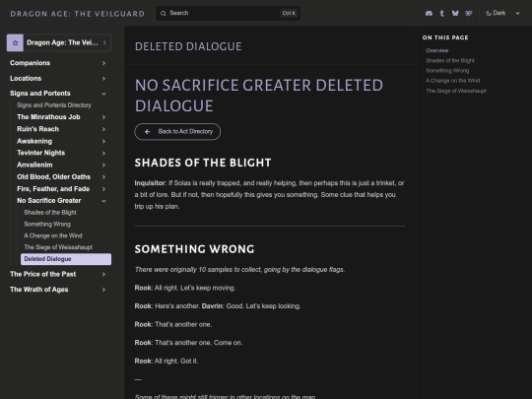Click the SOMETHING WRONG heading
The image size is (532, 399).
(194, 249)
